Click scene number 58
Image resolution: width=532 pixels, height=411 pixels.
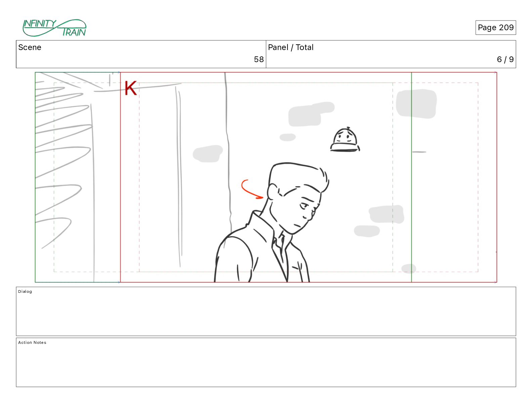(x=259, y=59)
